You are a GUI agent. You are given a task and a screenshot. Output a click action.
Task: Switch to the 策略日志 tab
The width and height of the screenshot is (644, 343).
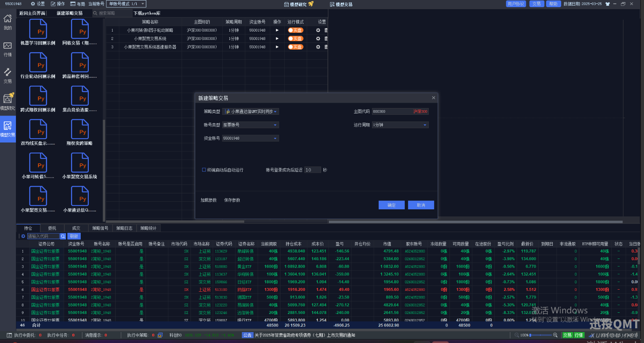pyautogui.click(x=124, y=228)
